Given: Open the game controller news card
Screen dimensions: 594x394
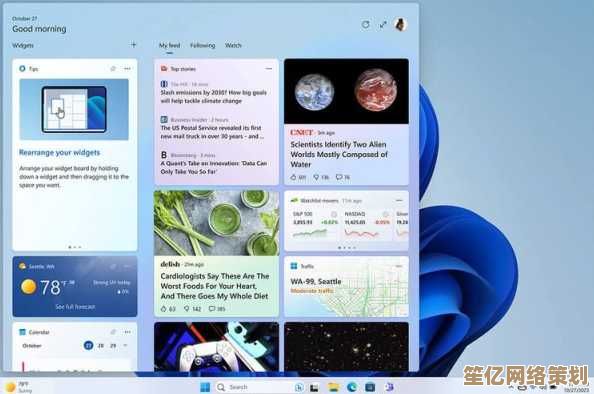Looking at the screenshot, I should (x=216, y=347).
